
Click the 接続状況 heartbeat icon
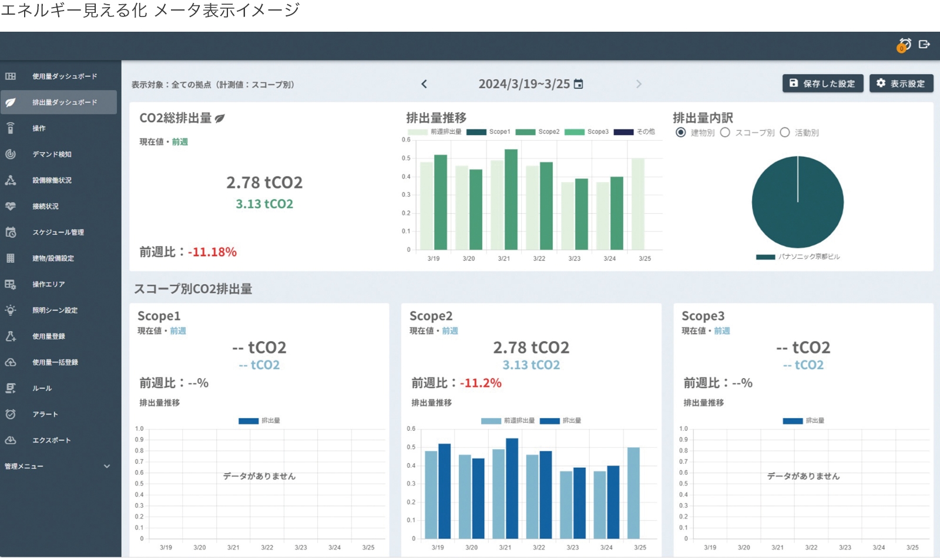[x=11, y=206]
